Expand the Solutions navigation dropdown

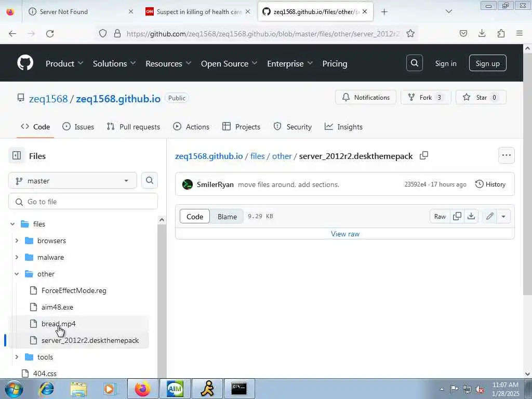click(x=114, y=63)
